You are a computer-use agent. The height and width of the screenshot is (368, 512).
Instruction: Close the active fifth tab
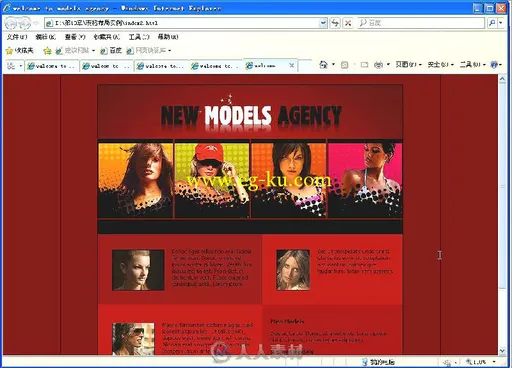click(292, 66)
